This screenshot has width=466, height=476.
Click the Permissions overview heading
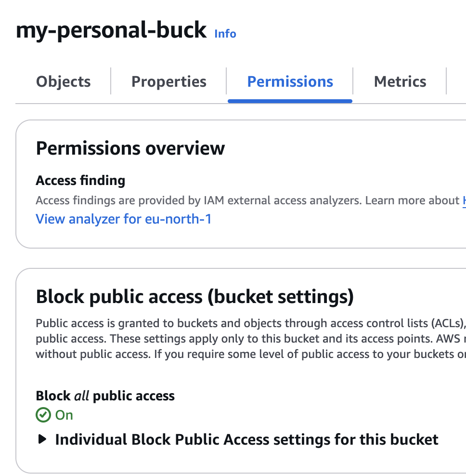(130, 148)
